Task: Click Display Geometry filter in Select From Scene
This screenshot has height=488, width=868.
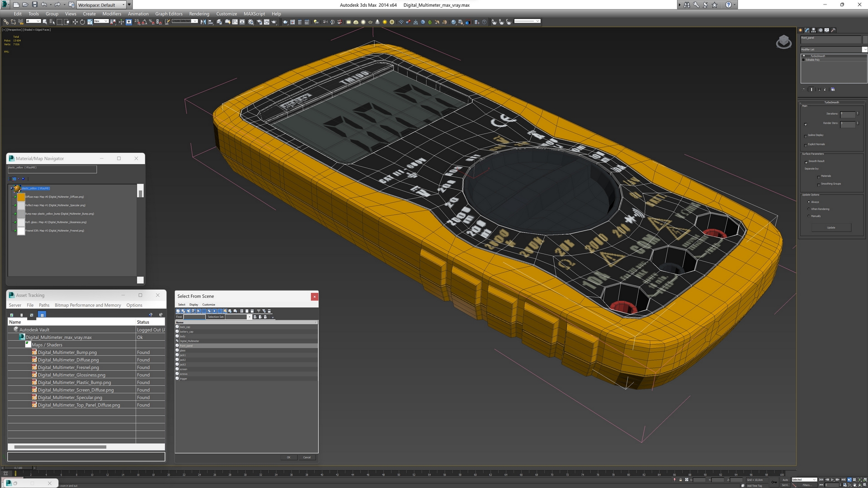Action: [x=178, y=311]
